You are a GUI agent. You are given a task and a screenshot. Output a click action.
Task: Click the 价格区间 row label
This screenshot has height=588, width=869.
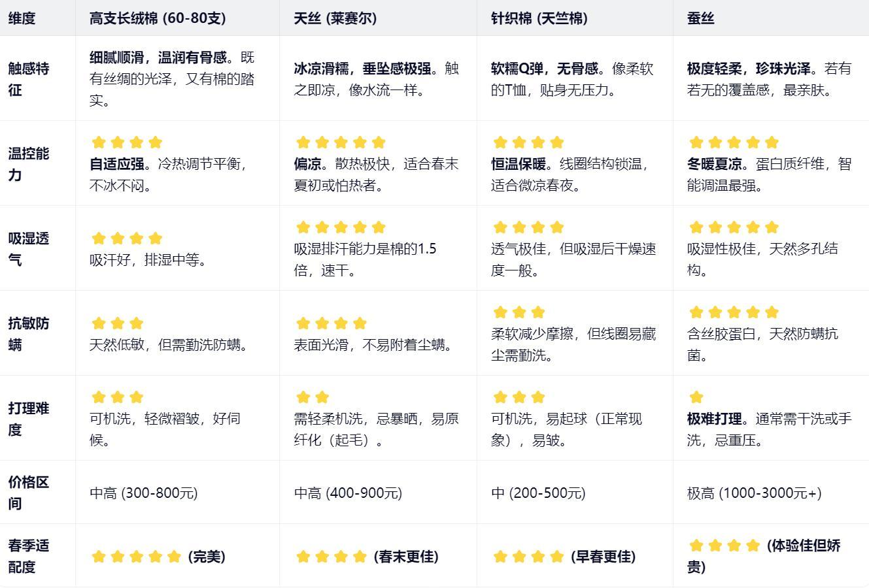[29, 493]
